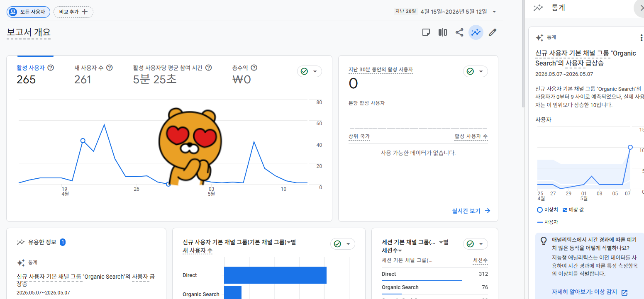Click the trend icon beside 유용한 정보

pos(20,242)
